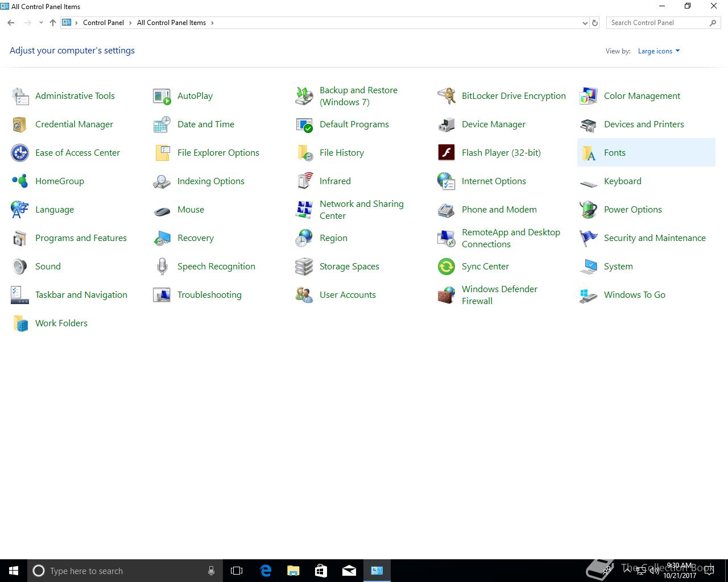Open the Windows To Go icon
The image size is (728, 582).
click(589, 295)
